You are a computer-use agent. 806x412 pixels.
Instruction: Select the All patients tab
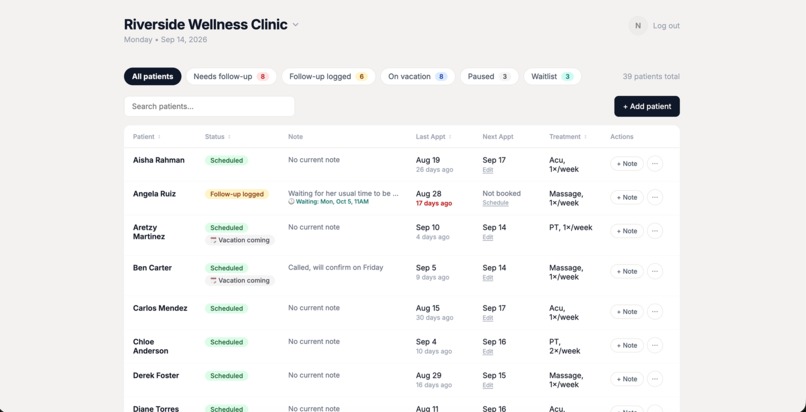152,77
